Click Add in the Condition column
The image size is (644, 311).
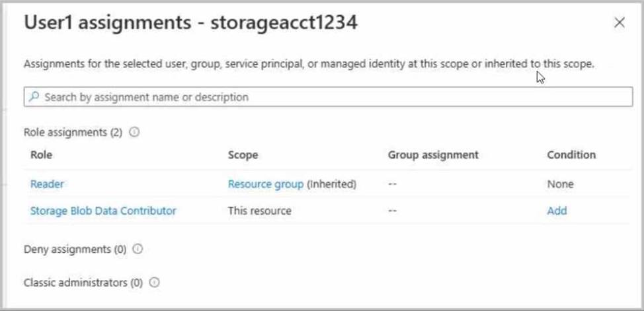pyautogui.click(x=557, y=211)
